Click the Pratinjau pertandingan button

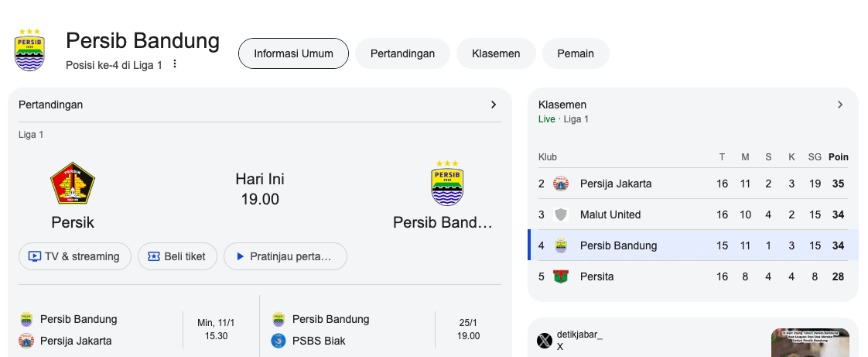click(285, 256)
